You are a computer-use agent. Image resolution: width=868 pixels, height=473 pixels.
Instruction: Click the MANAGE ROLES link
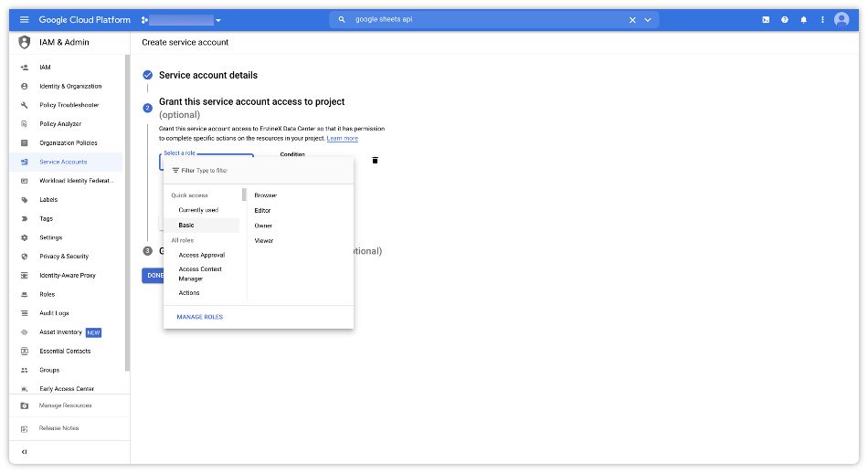(x=200, y=317)
